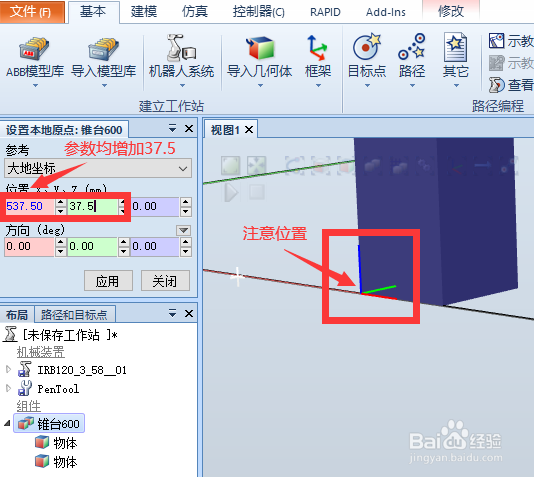
Task: Click the X position field 537.50
Action: [30, 206]
